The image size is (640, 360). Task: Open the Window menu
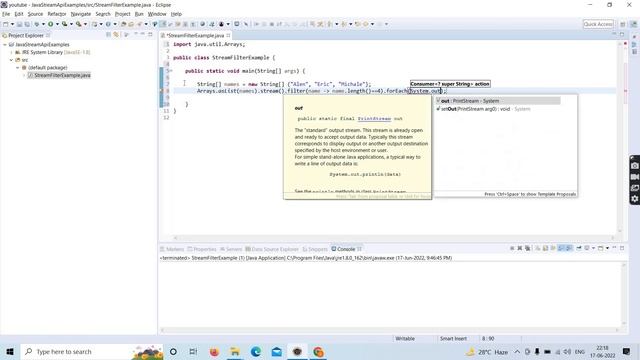157,14
